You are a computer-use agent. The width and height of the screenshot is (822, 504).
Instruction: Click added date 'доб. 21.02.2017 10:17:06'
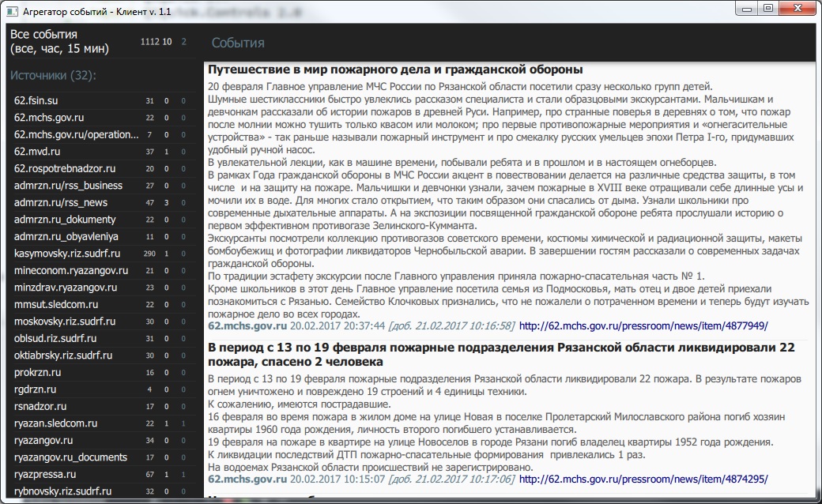tap(452, 479)
